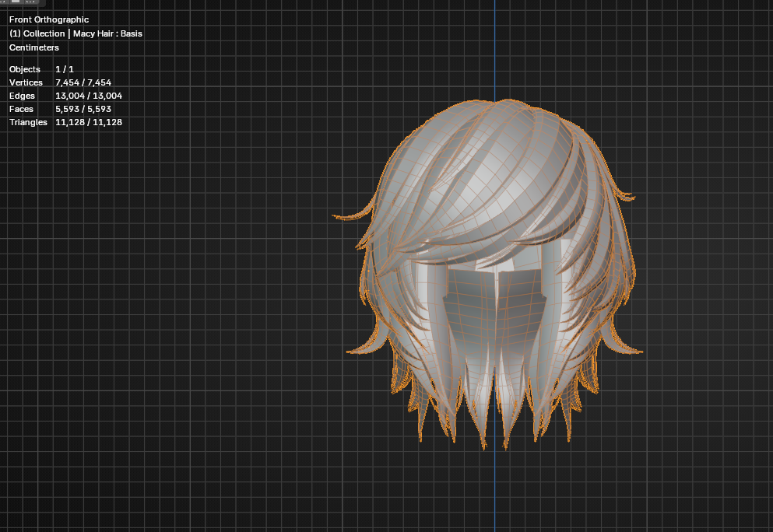Click the blue Z-axis line above the hair
Image resolution: width=773 pixels, height=532 pixels.
tap(494, 47)
